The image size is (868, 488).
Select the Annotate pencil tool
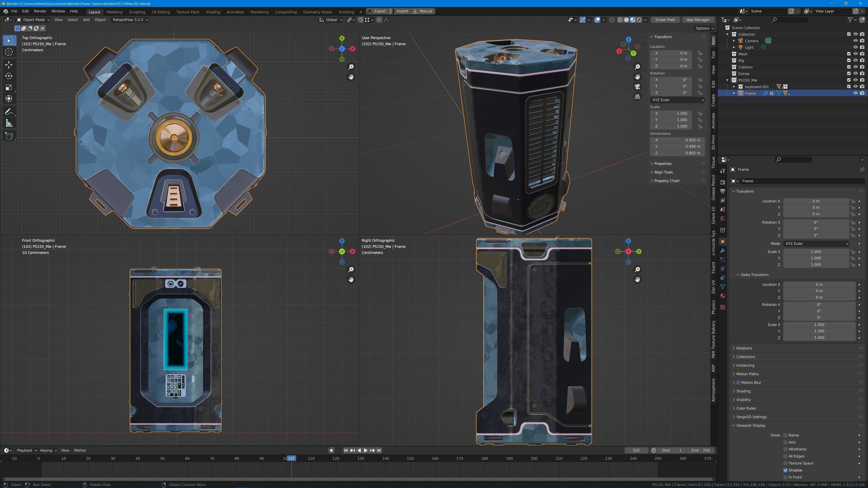point(9,111)
